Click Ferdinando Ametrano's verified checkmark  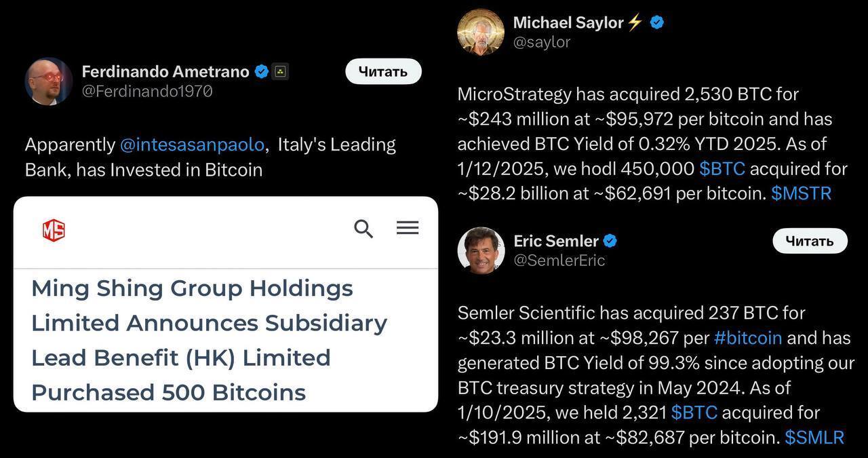(260, 71)
